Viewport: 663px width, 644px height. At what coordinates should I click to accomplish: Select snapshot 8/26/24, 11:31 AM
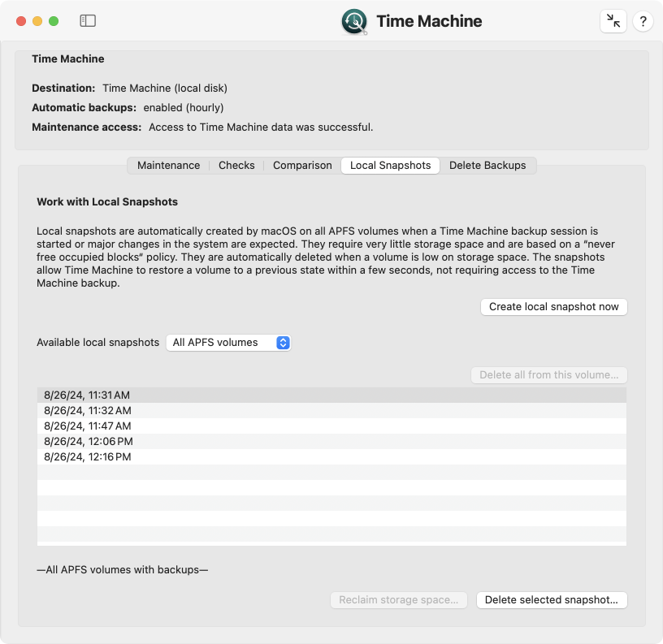click(x=331, y=395)
